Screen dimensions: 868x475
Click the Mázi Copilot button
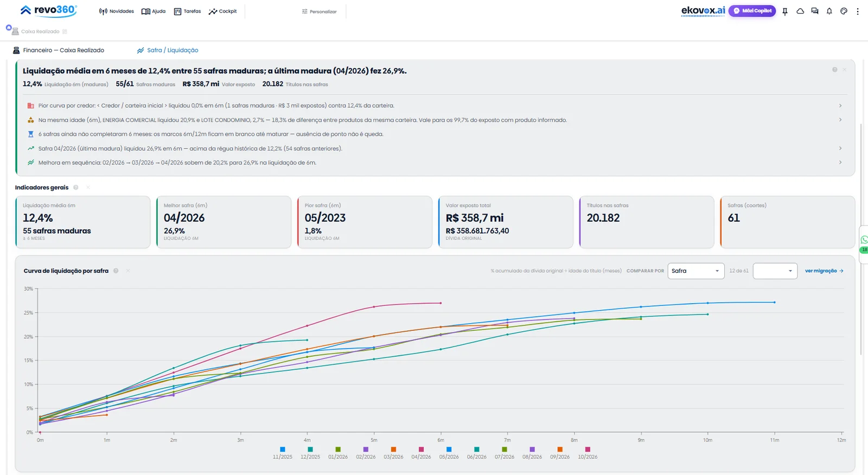(752, 11)
